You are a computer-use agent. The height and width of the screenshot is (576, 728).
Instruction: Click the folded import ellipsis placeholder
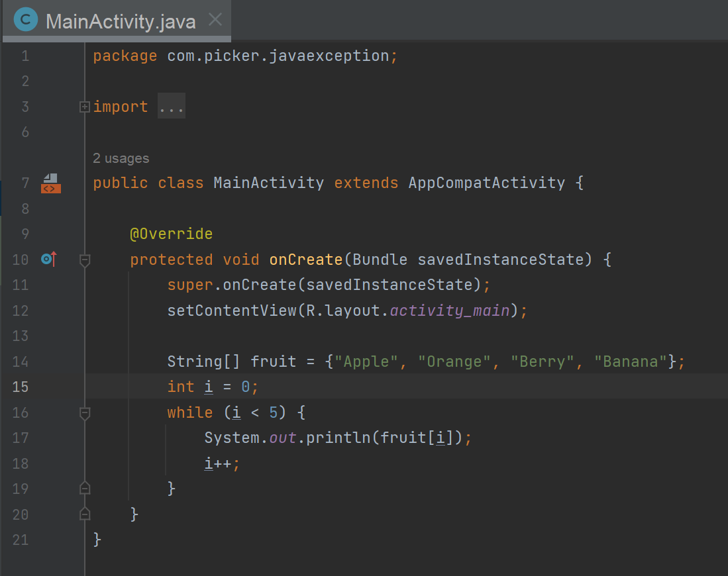tap(172, 106)
